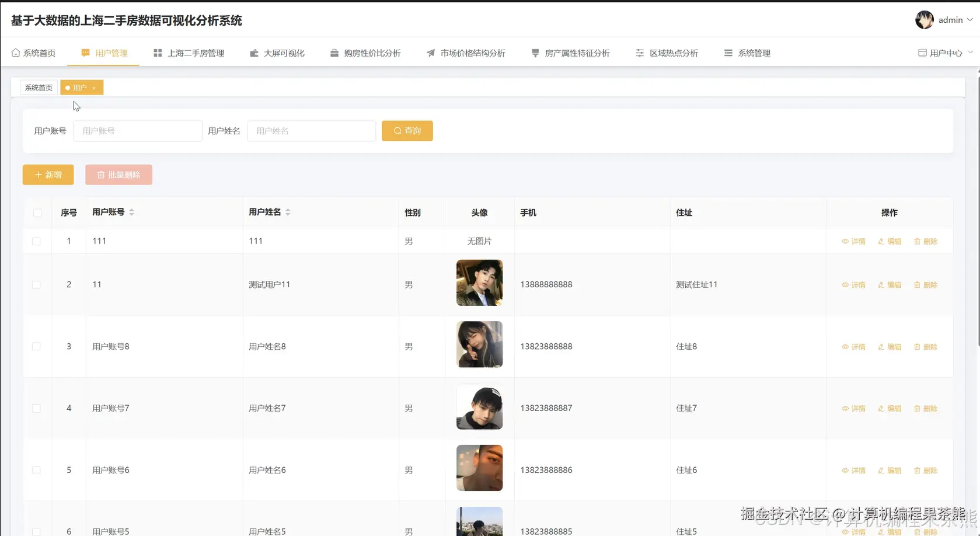Open 上海二手房管理 menu
Viewport: 980px width, 536px height.
189,53
